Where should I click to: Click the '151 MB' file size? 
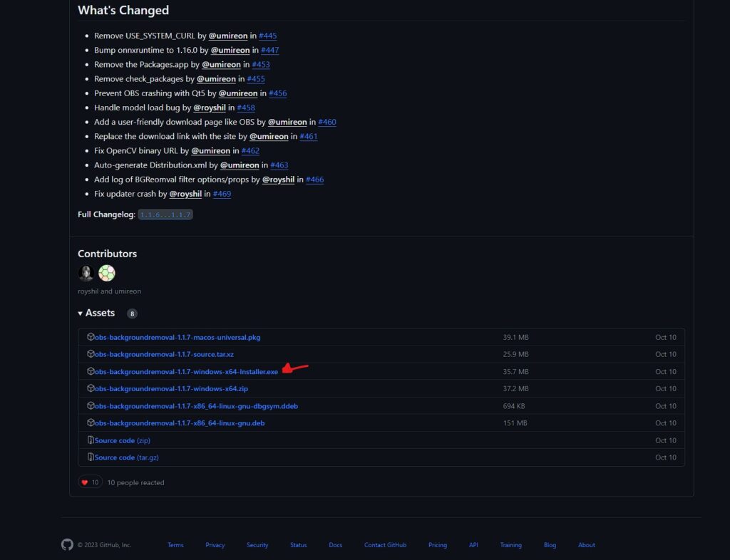point(515,422)
